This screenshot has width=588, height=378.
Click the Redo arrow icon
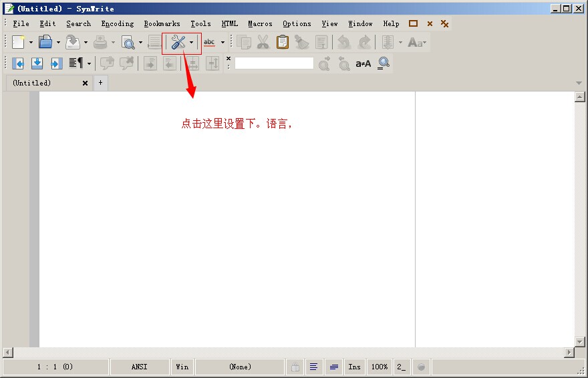tap(364, 42)
